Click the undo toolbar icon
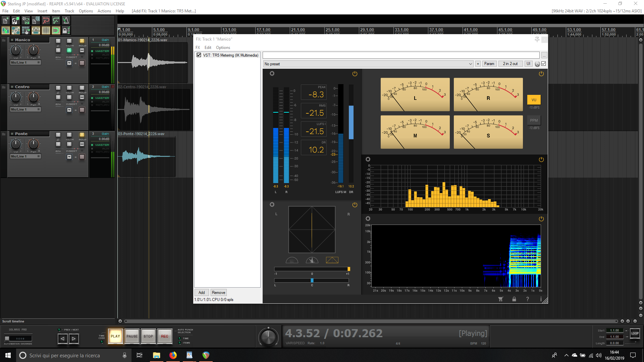 coord(46,21)
